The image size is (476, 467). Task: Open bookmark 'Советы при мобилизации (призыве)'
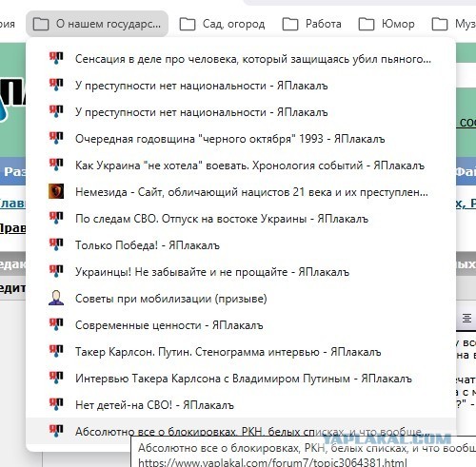[241, 299]
